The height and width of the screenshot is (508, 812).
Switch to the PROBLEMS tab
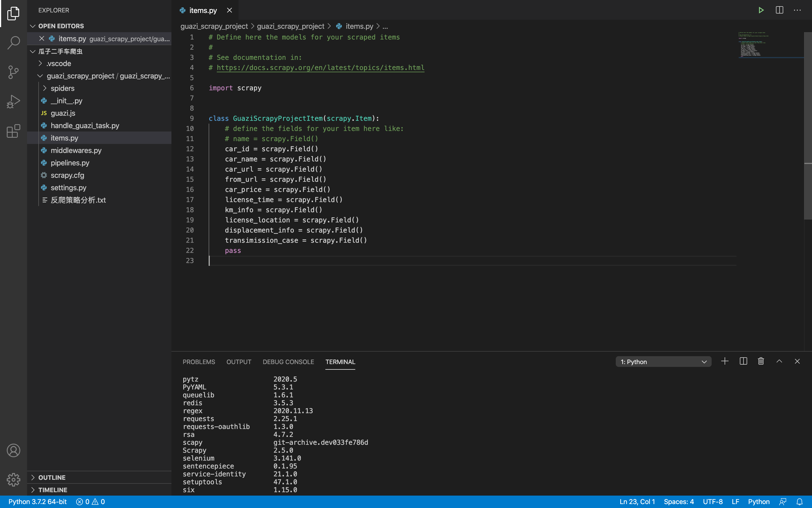[199, 362]
